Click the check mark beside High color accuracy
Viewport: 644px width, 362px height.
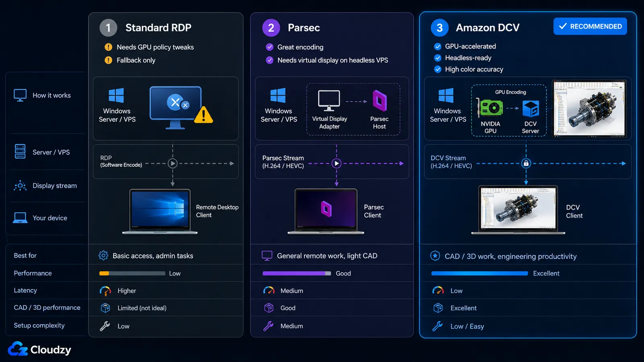click(x=438, y=69)
